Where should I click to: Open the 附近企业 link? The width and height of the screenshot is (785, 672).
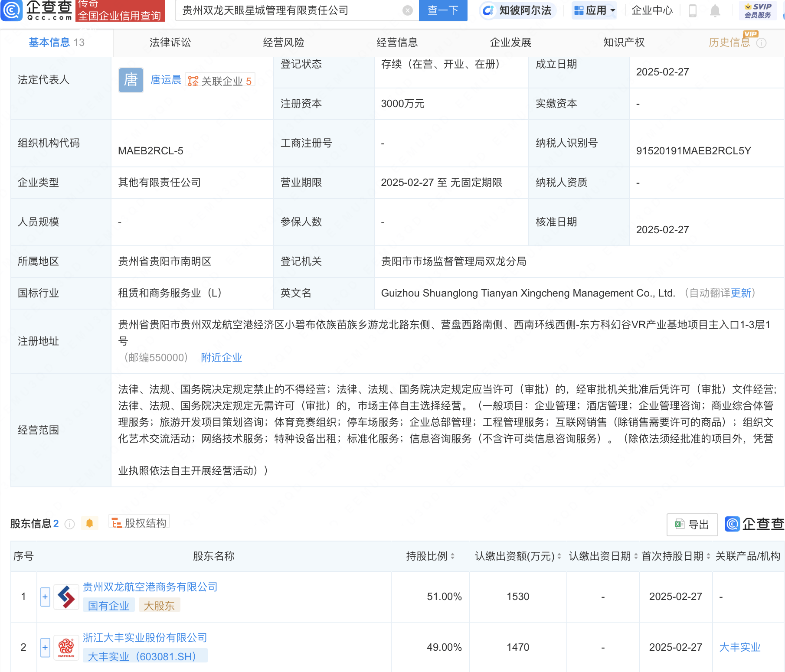coord(221,358)
